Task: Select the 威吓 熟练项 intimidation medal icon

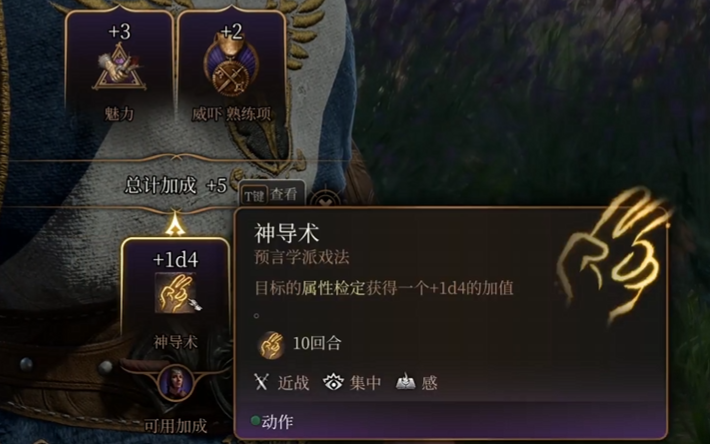Action: [x=231, y=67]
